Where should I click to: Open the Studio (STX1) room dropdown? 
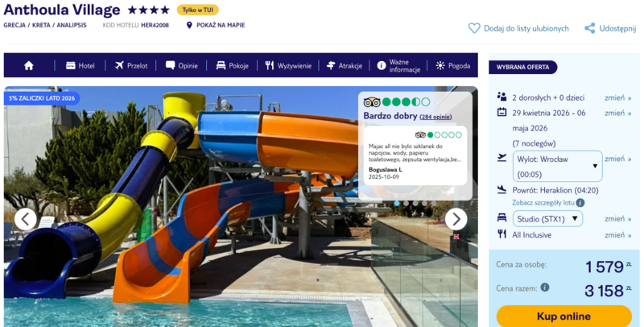[547, 218]
